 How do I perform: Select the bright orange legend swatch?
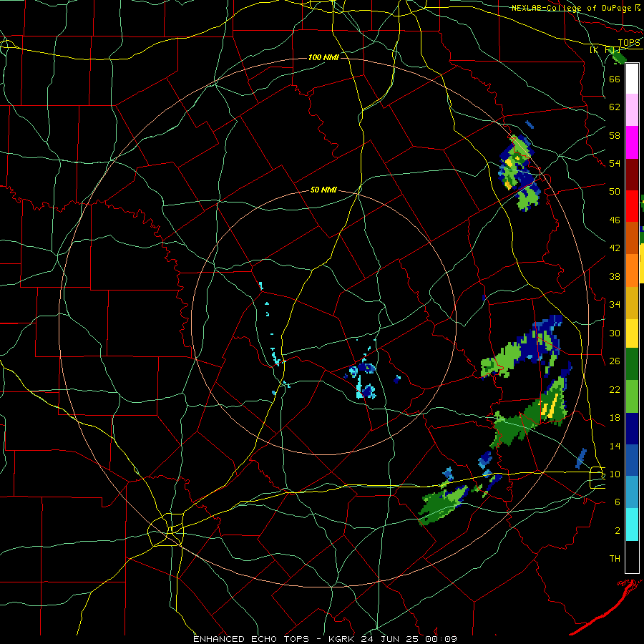(x=632, y=270)
